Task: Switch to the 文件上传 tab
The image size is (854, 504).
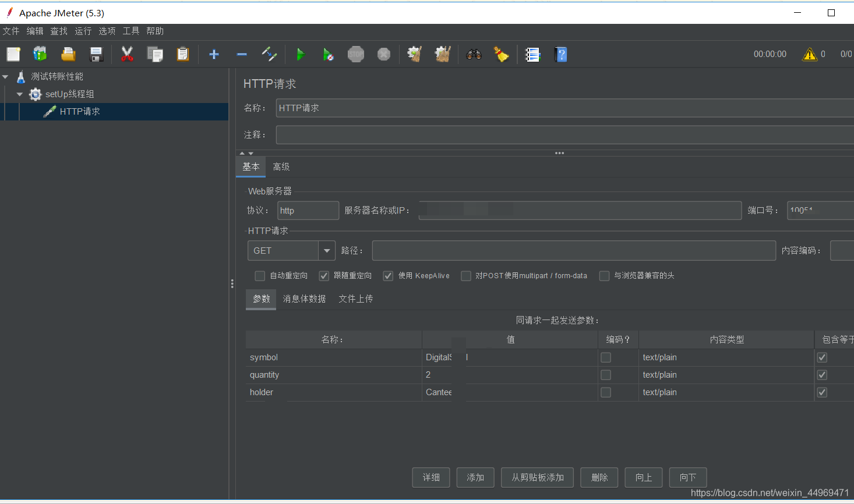Action: [x=356, y=299]
